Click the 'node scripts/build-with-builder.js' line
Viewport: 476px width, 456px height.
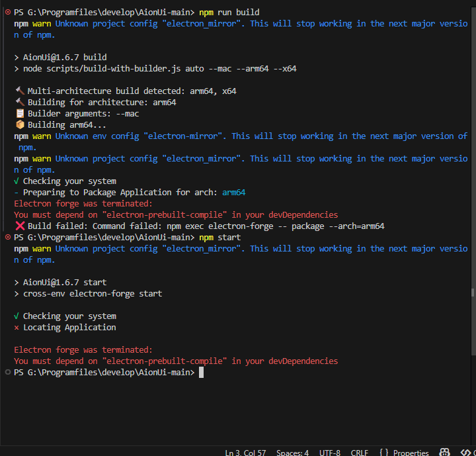pos(155,69)
